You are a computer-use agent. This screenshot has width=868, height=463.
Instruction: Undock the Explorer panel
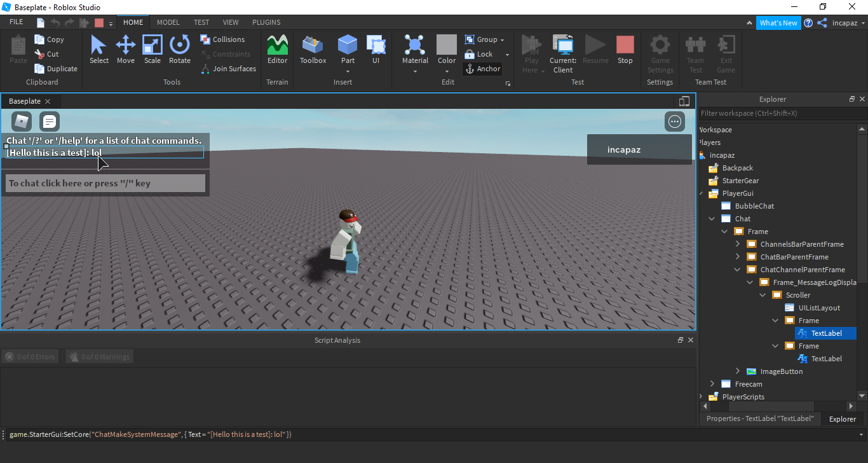(x=852, y=99)
